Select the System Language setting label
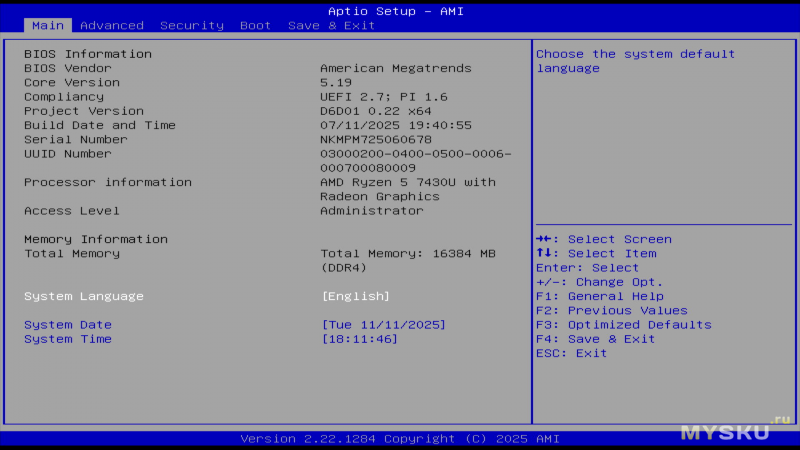Viewport: 800px width, 450px height. pyautogui.click(x=84, y=296)
